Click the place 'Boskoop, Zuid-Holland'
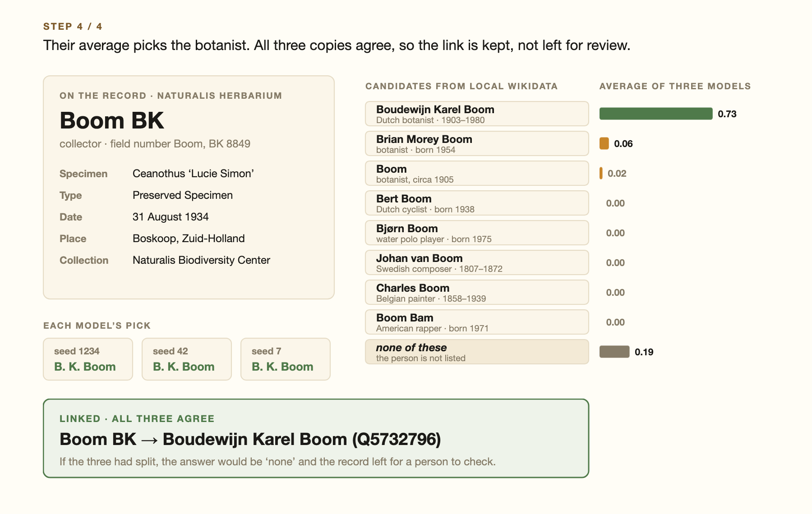The height and width of the screenshot is (514, 812). pyautogui.click(x=189, y=239)
